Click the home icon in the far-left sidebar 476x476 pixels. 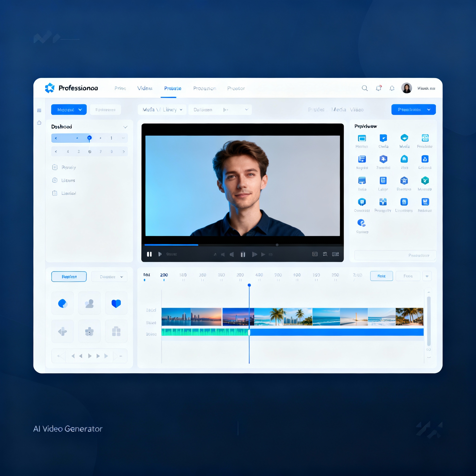[39, 123]
